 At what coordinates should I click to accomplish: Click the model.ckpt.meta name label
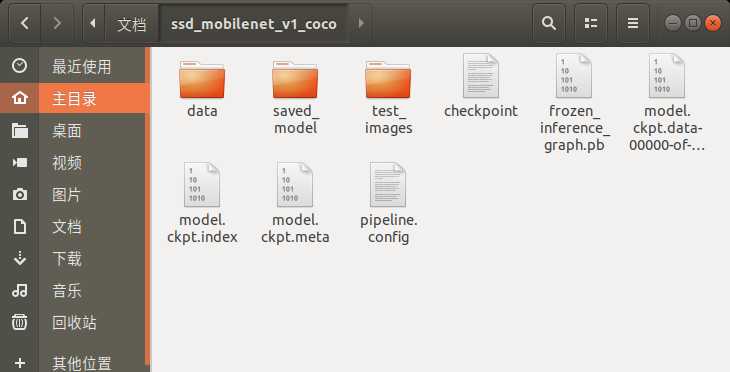point(295,228)
